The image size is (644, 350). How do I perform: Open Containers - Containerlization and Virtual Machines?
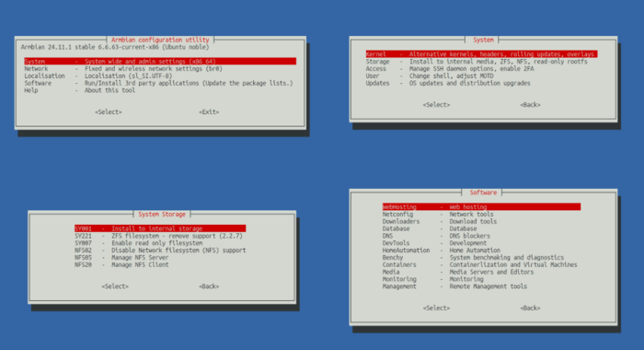point(481,265)
